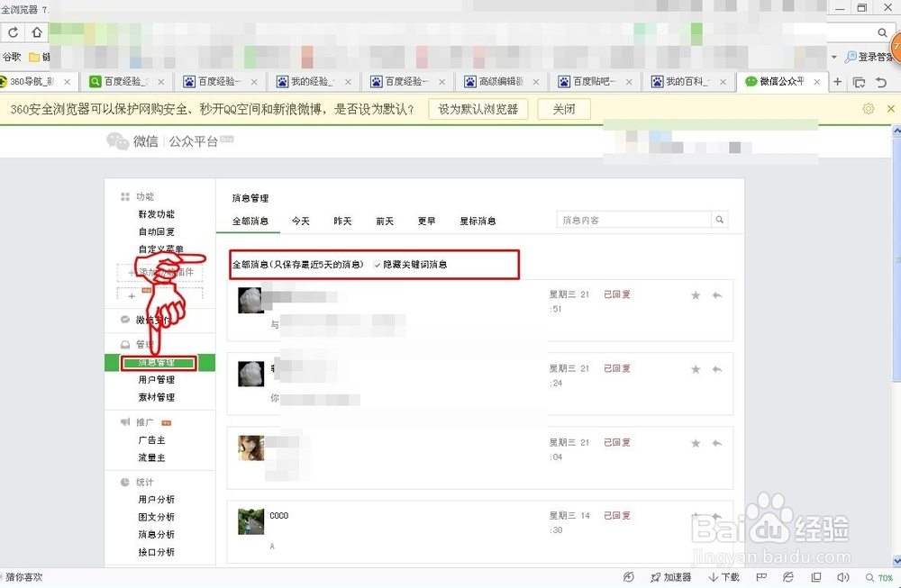Click the split window icon in status bar
Image resolution: width=901 pixels, height=588 pixels.
click(816, 577)
